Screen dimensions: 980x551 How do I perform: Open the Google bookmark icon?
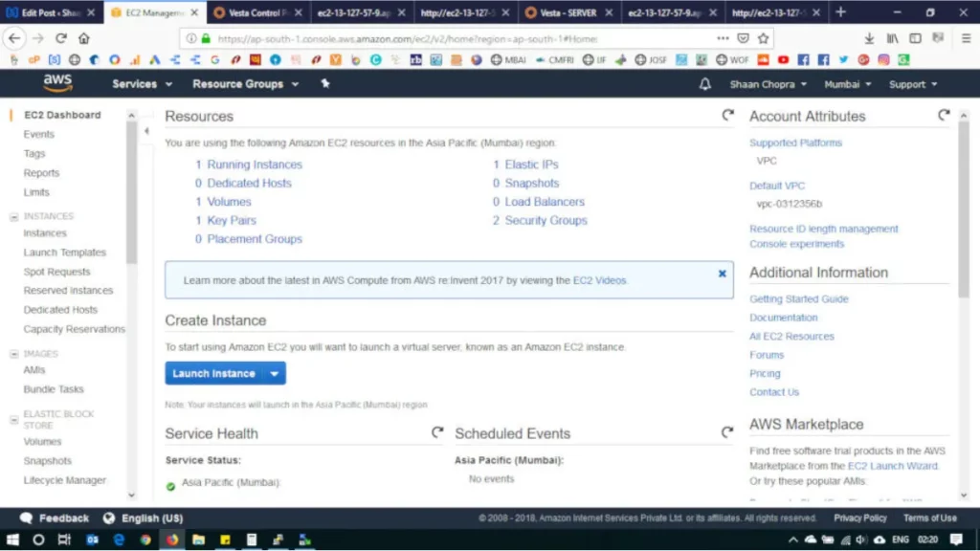tap(215, 60)
